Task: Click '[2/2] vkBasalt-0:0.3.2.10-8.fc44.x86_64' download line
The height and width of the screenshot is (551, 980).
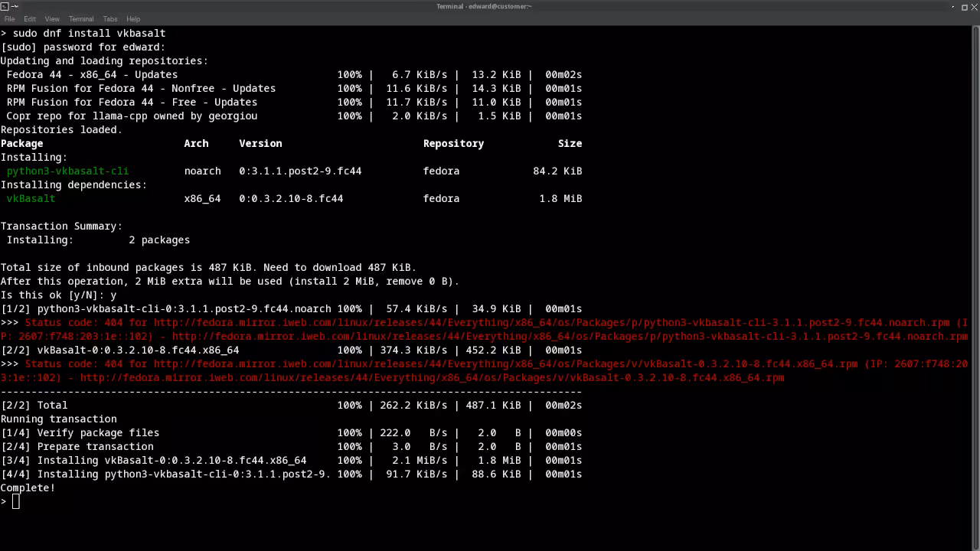Action: 291,350
